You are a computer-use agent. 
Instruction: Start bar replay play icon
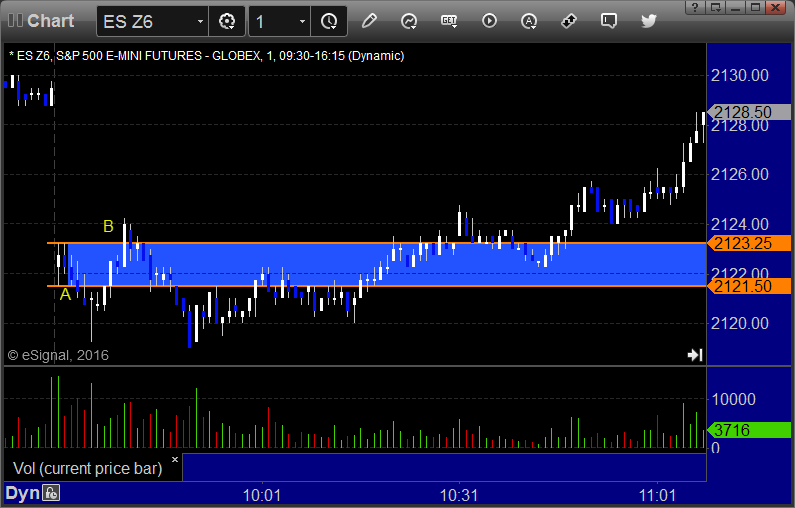pyautogui.click(x=489, y=21)
